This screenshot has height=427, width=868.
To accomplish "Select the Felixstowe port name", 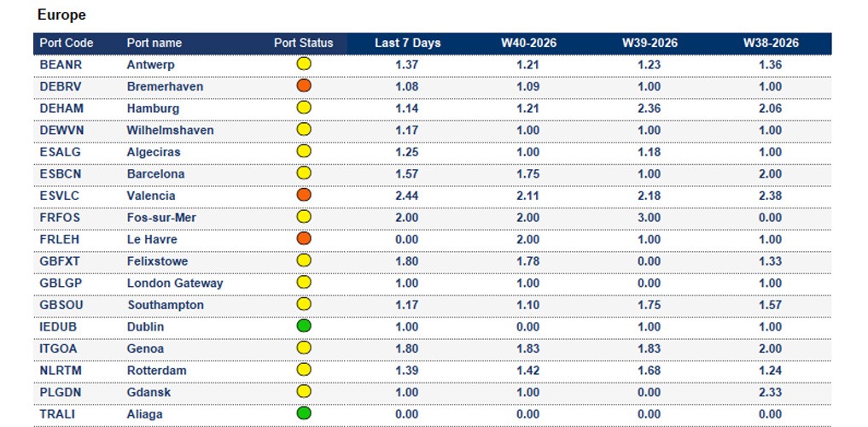I will (158, 261).
